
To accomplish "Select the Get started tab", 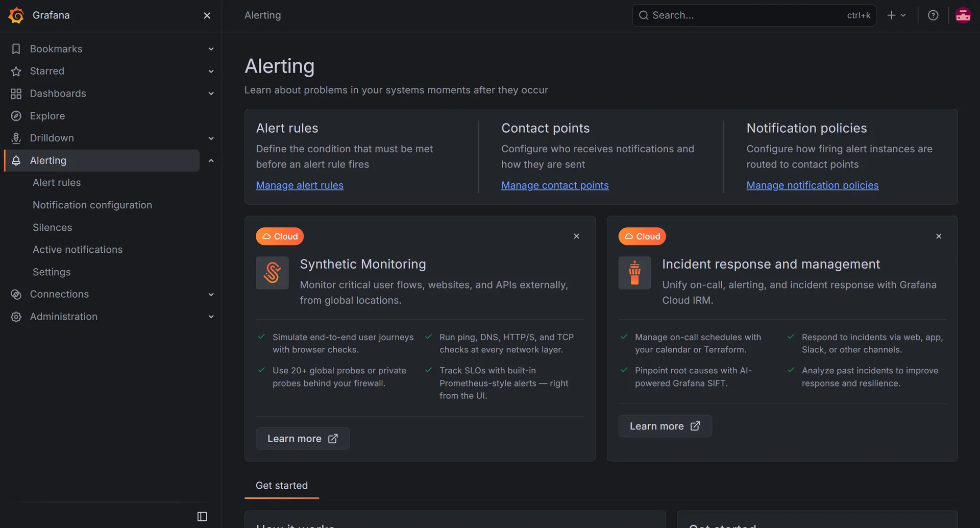I will (282, 486).
